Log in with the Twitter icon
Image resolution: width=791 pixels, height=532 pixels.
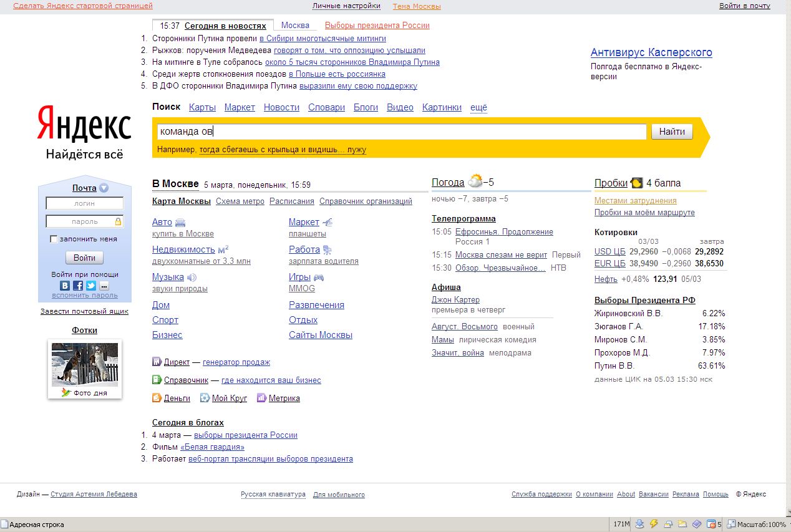[x=90, y=286]
